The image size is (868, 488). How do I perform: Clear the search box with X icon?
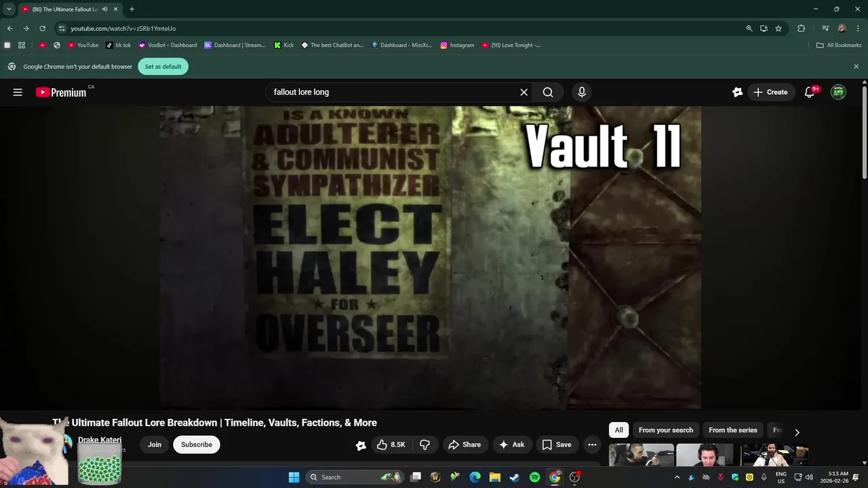tap(524, 92)
